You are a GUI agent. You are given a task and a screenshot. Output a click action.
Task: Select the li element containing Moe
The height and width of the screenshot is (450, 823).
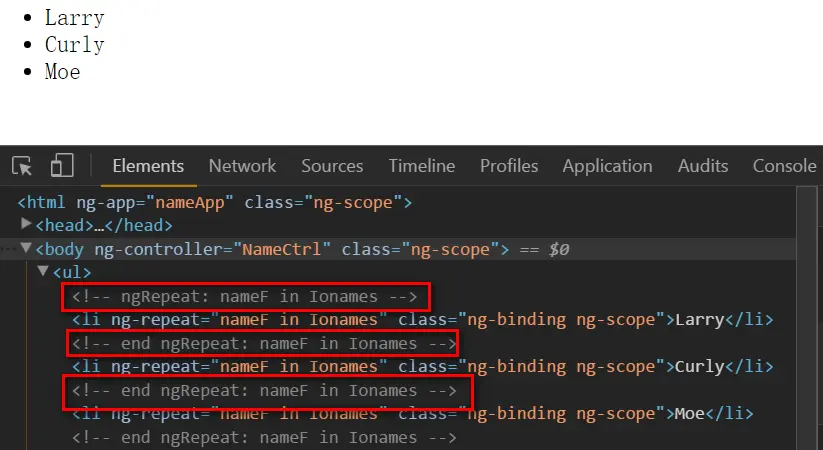(x=413, y=413)
